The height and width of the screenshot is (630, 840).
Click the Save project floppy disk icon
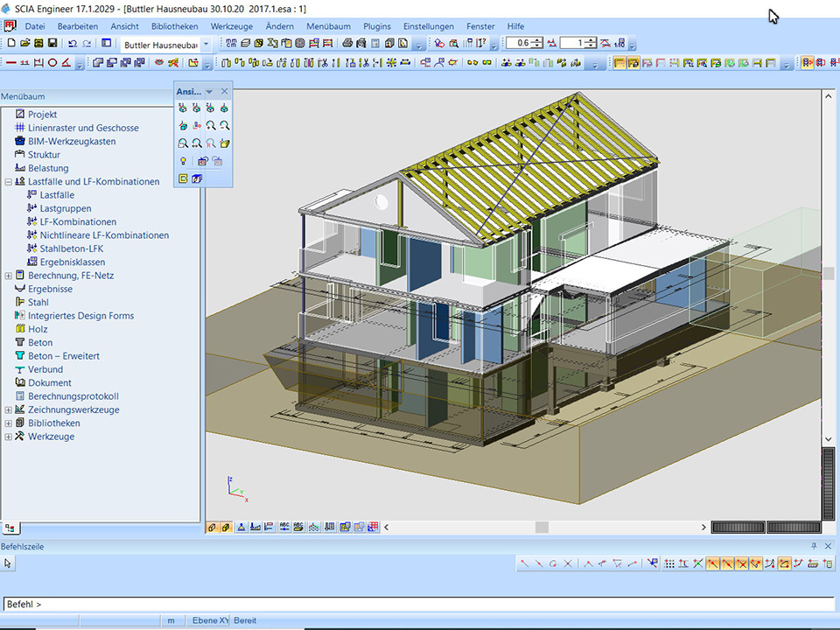[x=52, y=43]
